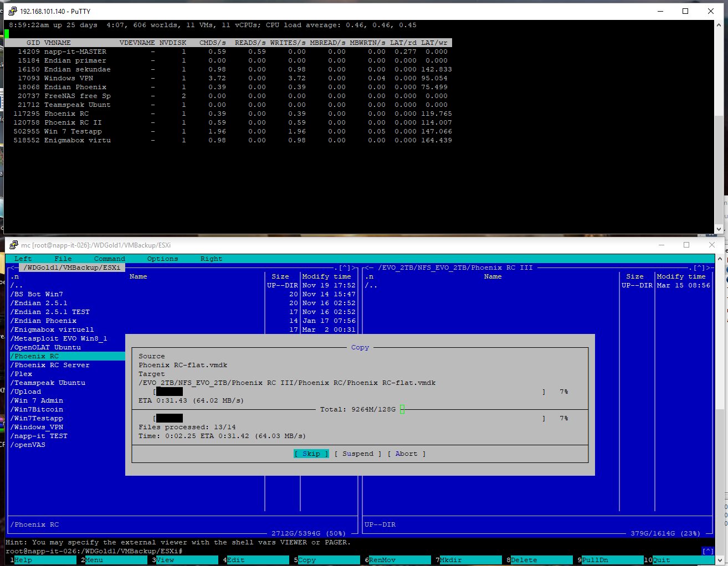Click the PuTTY icon in the top title bar
This screenshot has width=728, height=566.
click(13, 11)
